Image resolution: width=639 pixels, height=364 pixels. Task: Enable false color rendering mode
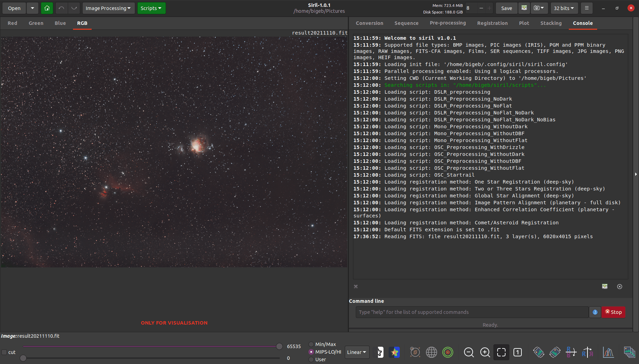click(x=394, y=352)
